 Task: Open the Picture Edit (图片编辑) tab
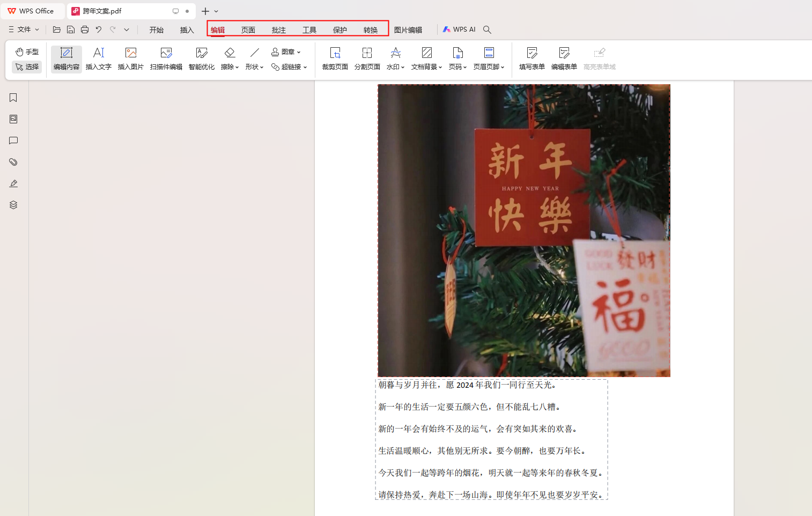(408, 30)
